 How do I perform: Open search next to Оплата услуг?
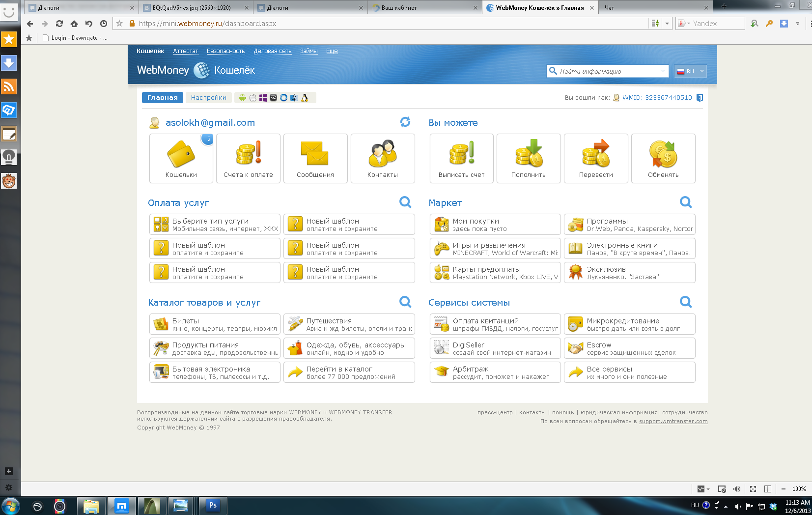pos(405,202)
